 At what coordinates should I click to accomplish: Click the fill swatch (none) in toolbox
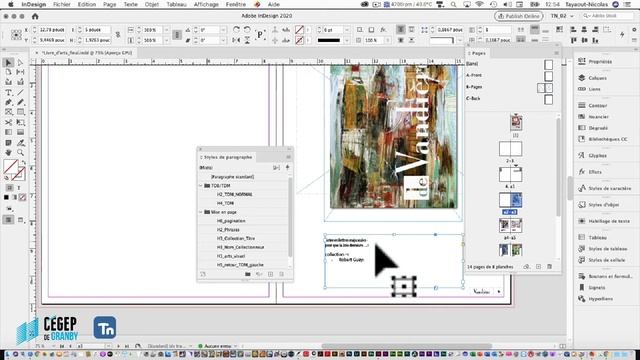(11, 166)
